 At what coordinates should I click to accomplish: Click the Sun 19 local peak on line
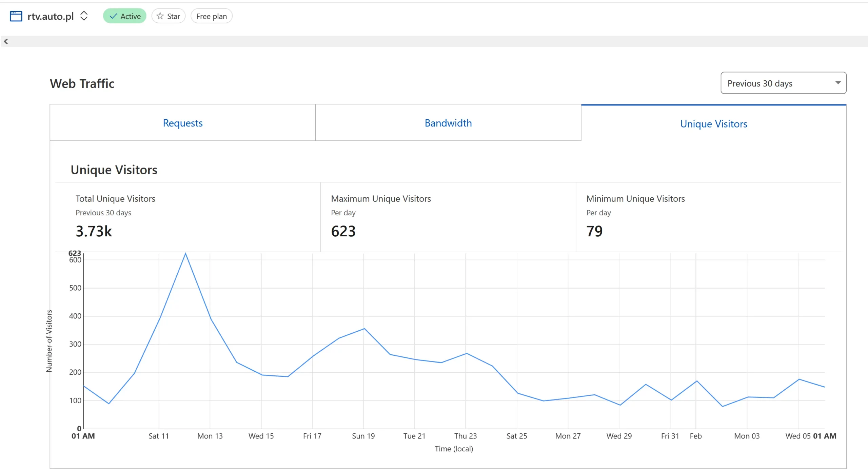coord(364,328)
